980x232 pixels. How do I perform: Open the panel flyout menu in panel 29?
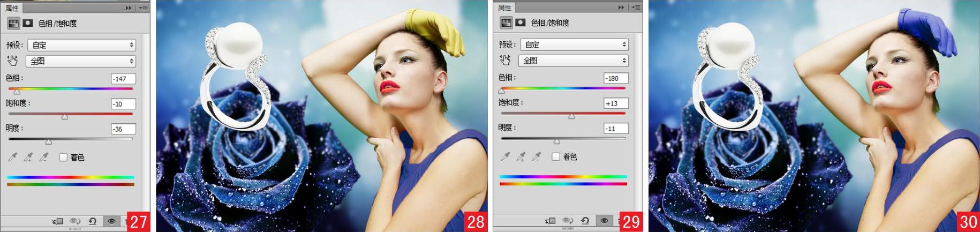point(636,8)
